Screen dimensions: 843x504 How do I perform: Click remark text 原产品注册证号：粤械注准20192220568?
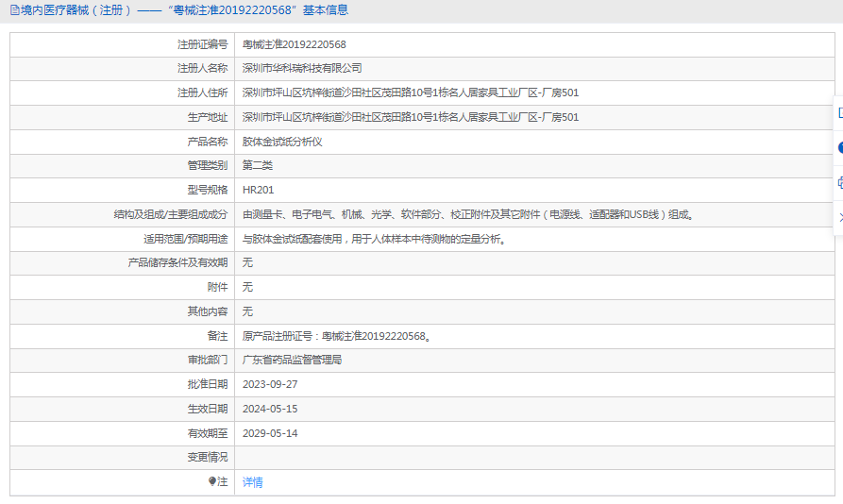(337, 336)
